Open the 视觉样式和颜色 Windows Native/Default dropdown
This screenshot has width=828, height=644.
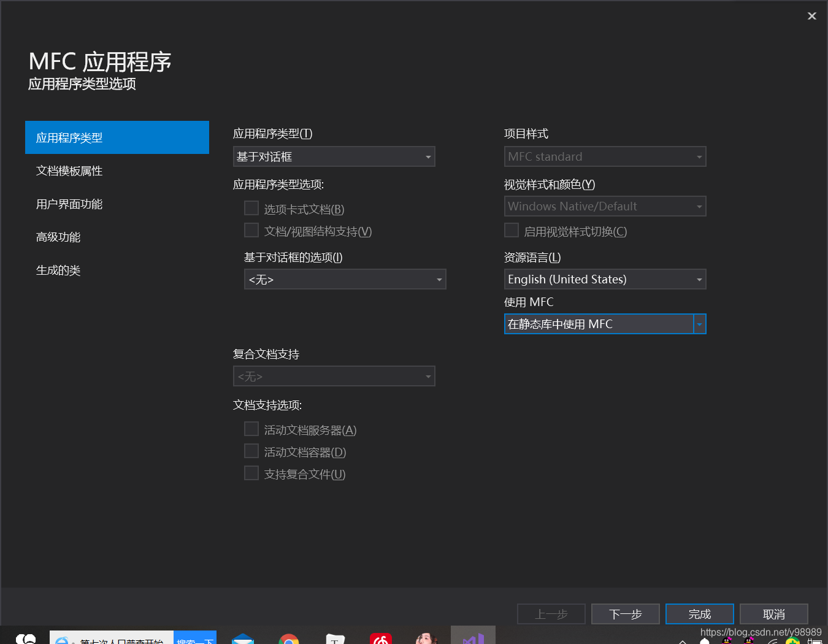(x=605, y=206)
